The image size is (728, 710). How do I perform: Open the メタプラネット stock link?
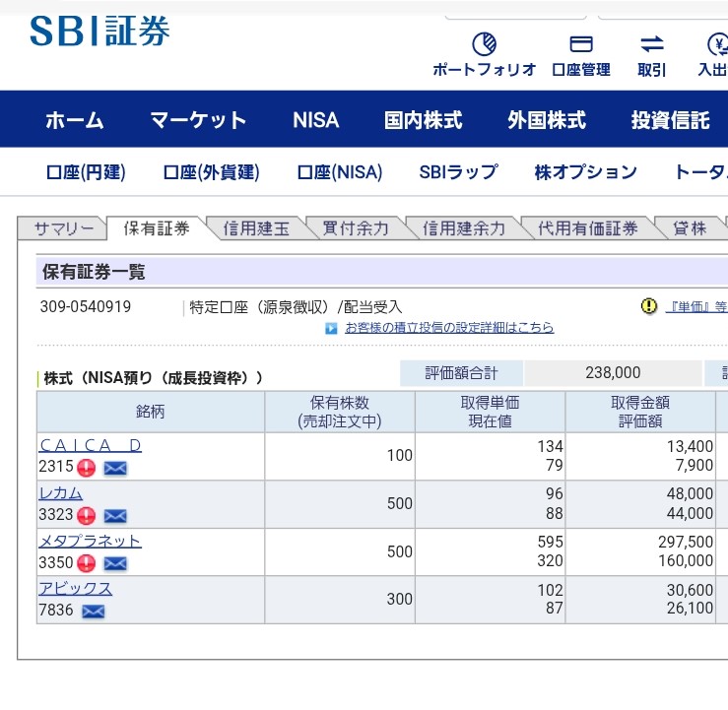click(x=90, y=541)
